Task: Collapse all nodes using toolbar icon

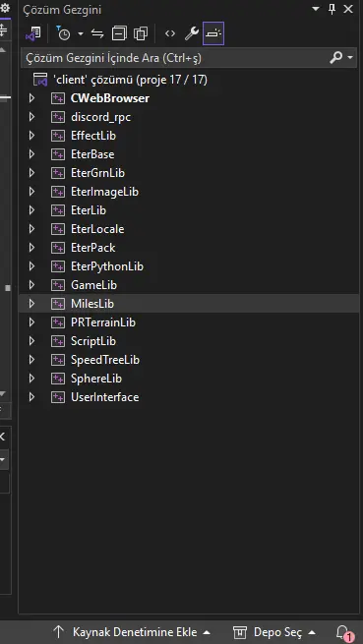Action: pyautogui.click(x=119, y=33)
